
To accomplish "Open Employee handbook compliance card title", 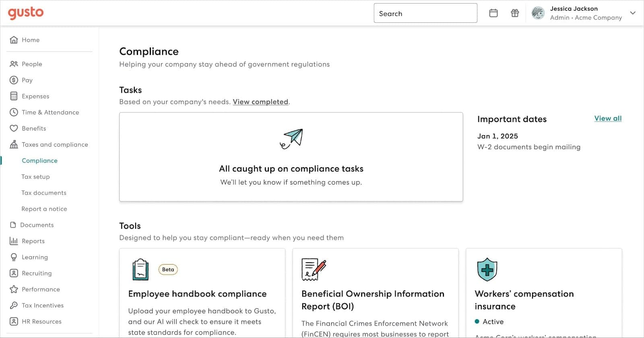I will click(x=197, y=294).
